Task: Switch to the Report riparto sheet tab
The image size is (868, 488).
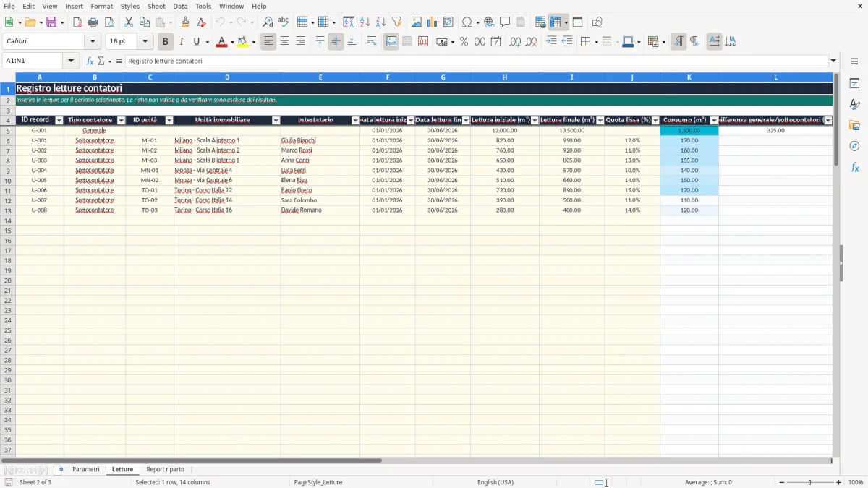Action: coord(165,470)
